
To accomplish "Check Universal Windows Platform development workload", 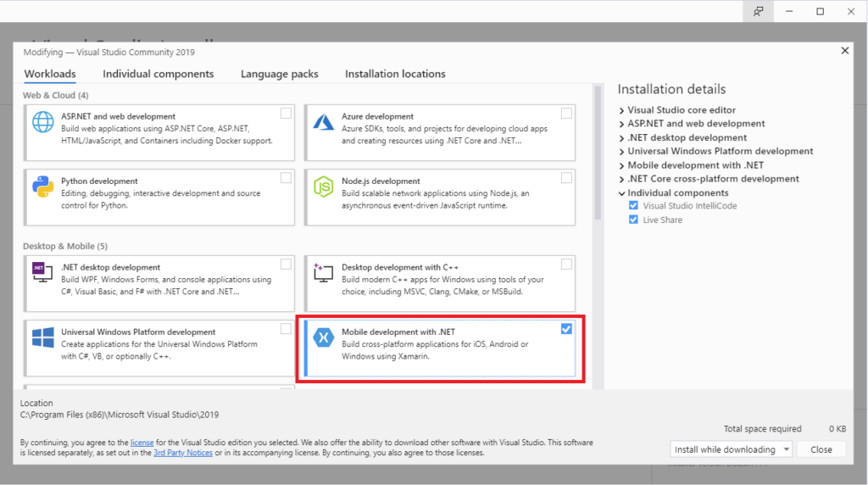I will (286, 329).
